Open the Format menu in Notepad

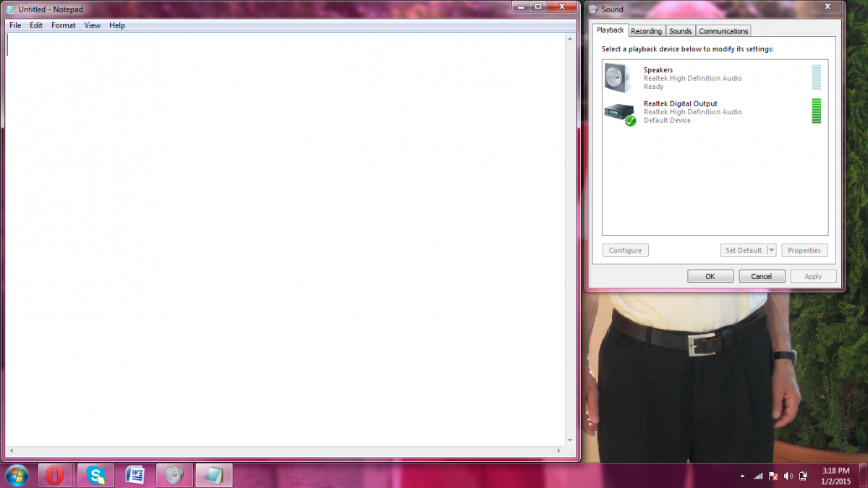(64, 25)
